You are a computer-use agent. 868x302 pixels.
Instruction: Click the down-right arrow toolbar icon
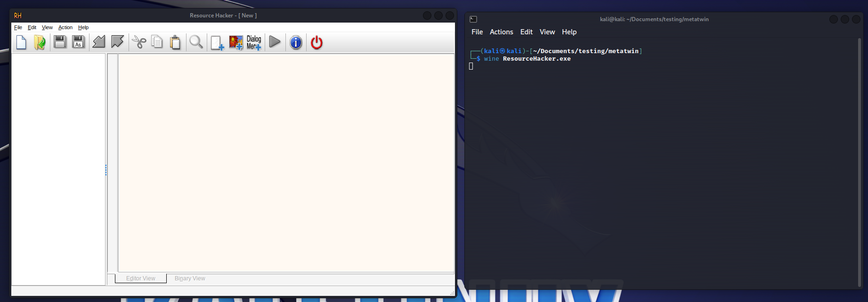117,42
